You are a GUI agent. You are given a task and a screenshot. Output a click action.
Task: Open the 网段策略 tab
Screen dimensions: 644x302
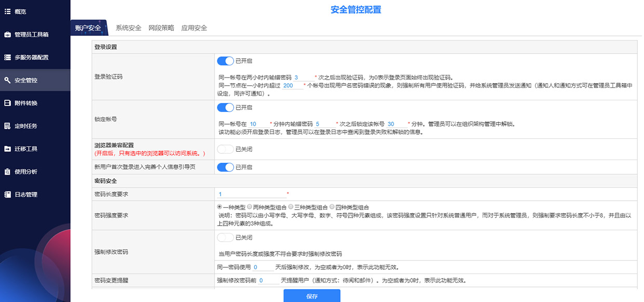(x=161, y=28)
